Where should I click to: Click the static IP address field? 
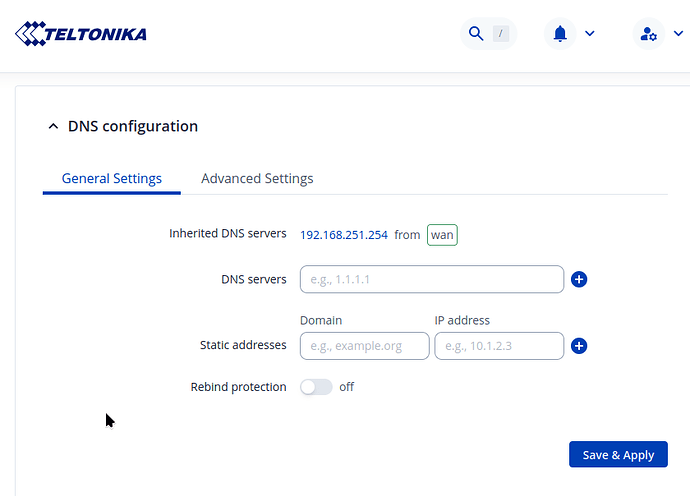[x=498, y=346]
